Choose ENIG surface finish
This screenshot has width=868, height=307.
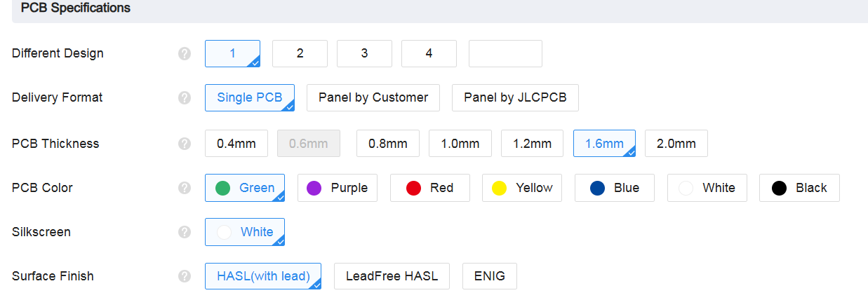coord(489,276)
